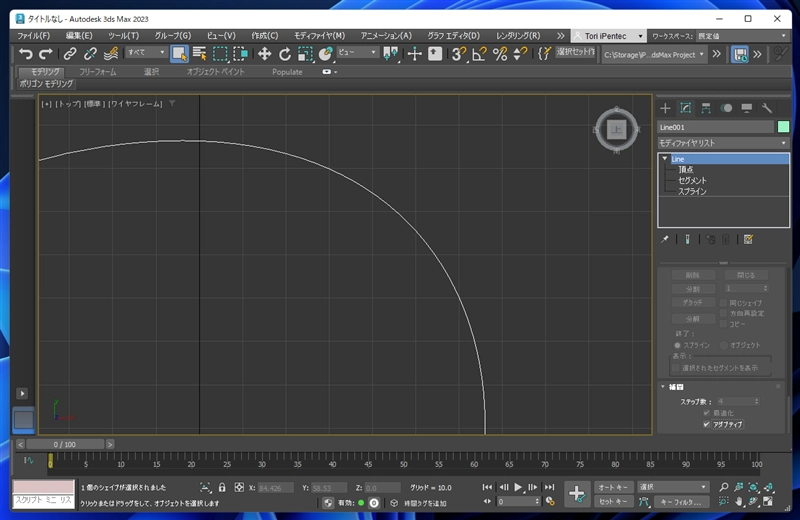Click the オート キー button
This screenshot has width=800, height=520.
(613, 487)
